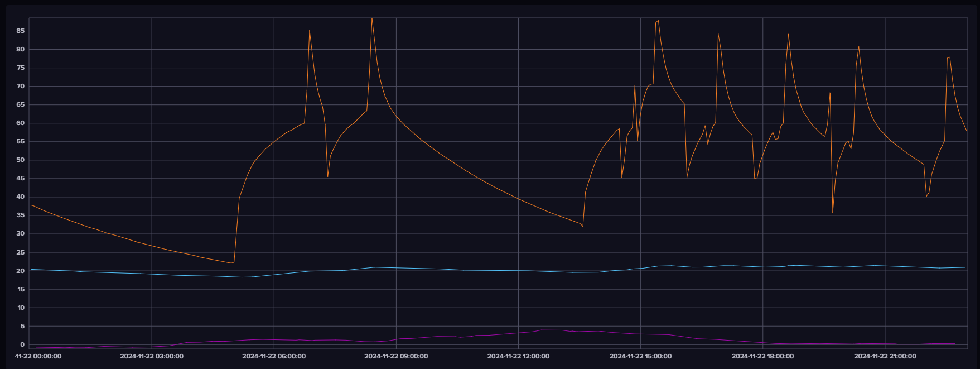Click the orange dip to 36 after 18:00

(833, 212)
